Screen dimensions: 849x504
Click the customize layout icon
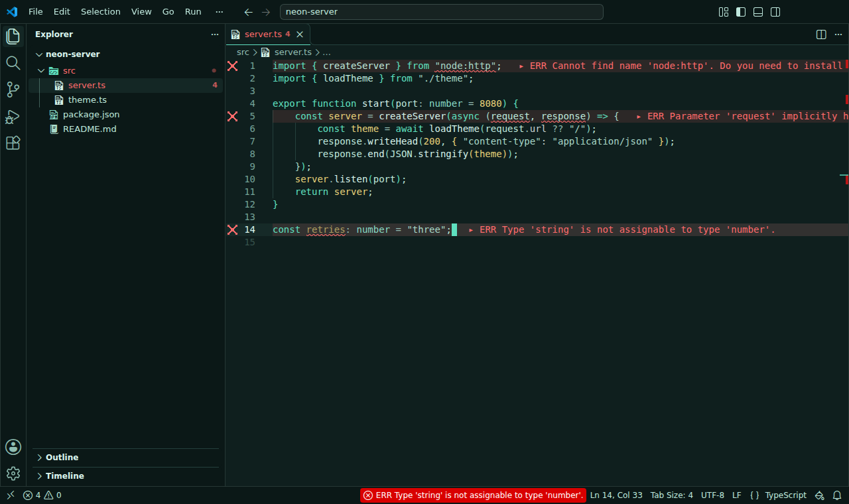tap(724, 12)
